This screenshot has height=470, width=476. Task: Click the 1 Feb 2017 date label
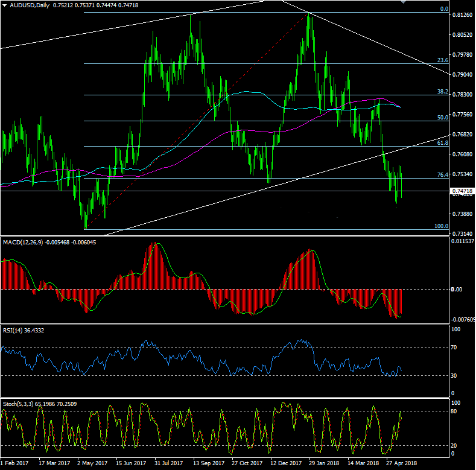16,463
